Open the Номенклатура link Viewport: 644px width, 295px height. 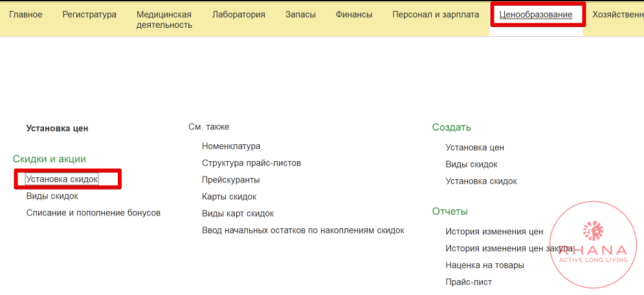231,146
